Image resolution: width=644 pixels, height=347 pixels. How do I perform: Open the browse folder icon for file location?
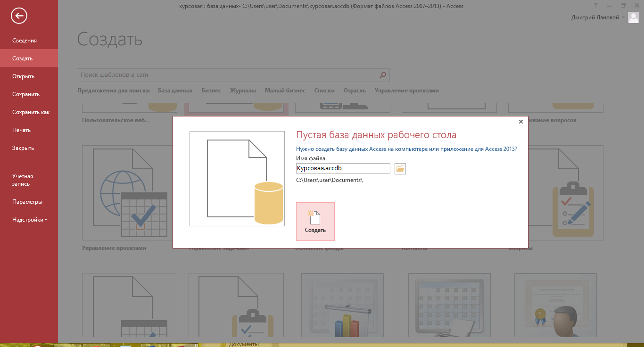coord(400,168)
